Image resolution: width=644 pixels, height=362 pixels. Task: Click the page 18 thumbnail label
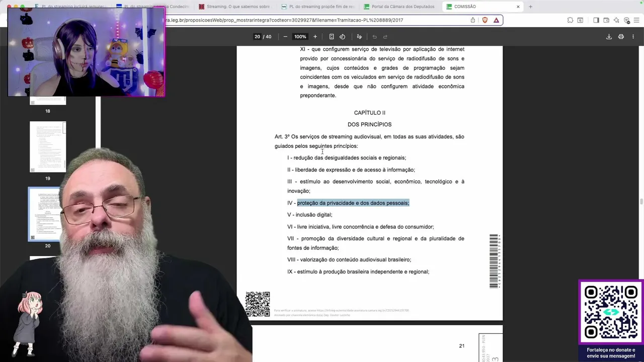point(48,111)
